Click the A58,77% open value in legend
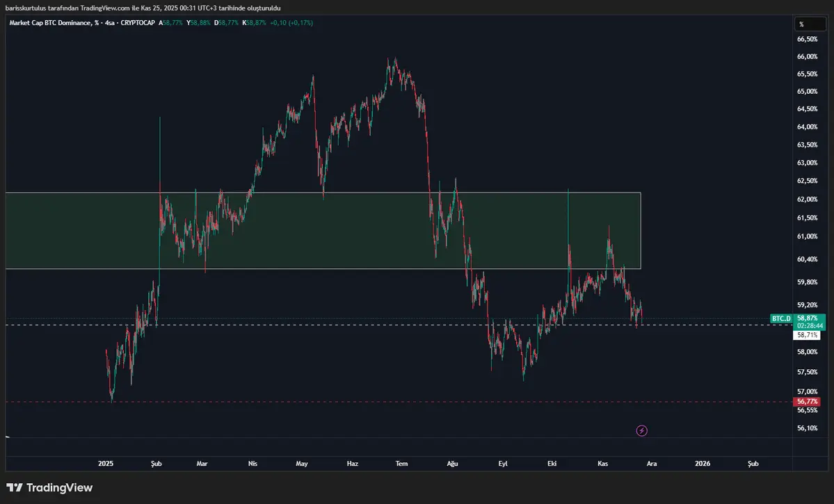Screen dimensions: 834x504 click(x=170, y=23)
